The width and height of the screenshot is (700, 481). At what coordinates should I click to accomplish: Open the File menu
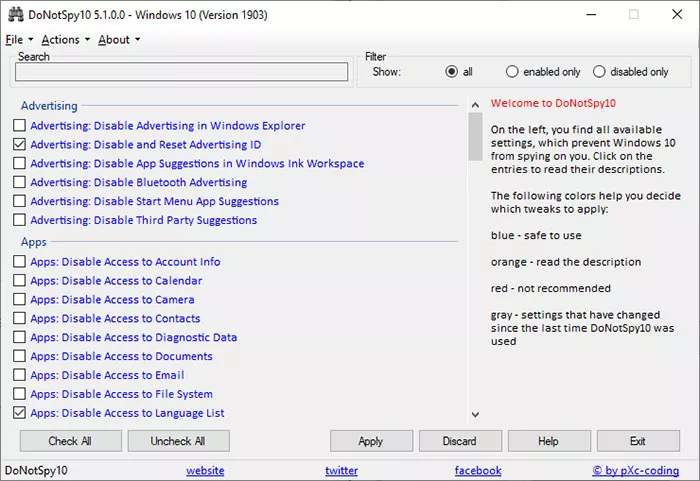coord(19,40)
